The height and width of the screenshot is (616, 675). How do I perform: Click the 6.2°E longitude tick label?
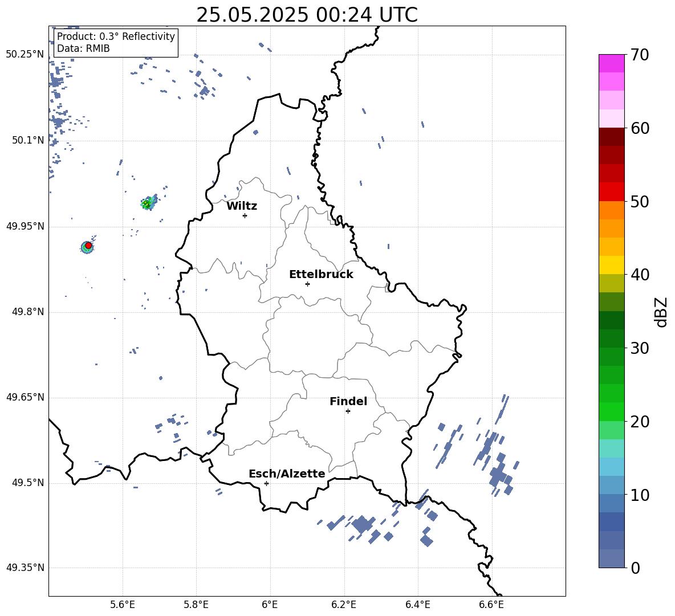tap(344, 605)
